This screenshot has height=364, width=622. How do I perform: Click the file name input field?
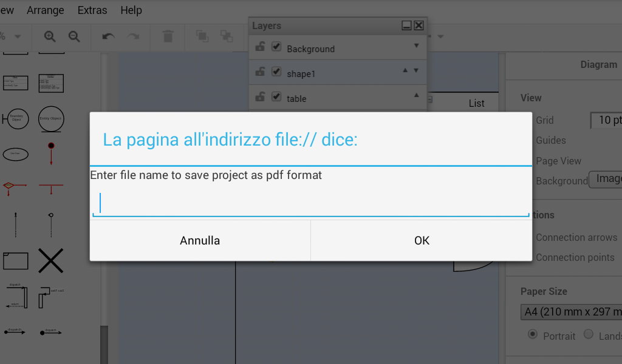point(310,204)
